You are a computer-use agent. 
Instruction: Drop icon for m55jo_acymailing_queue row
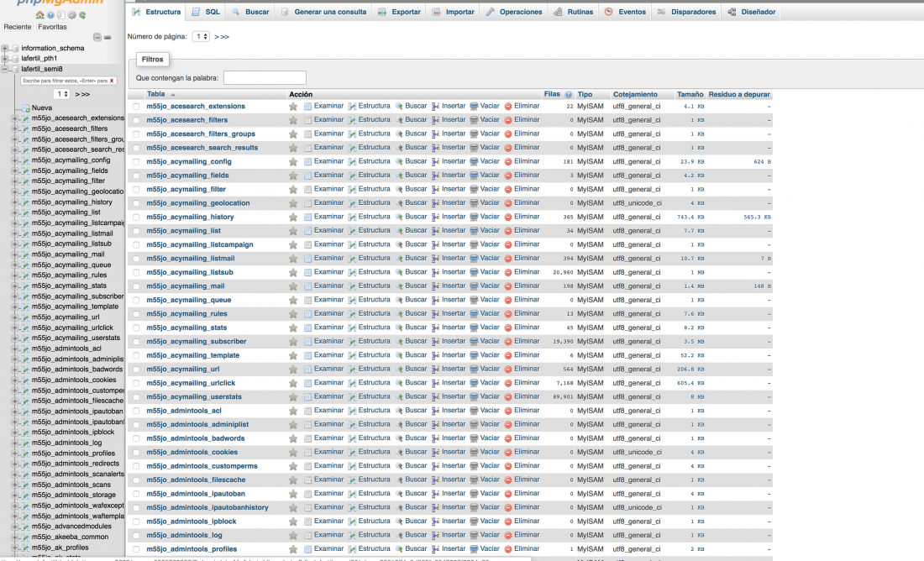[x=508, y=300]
